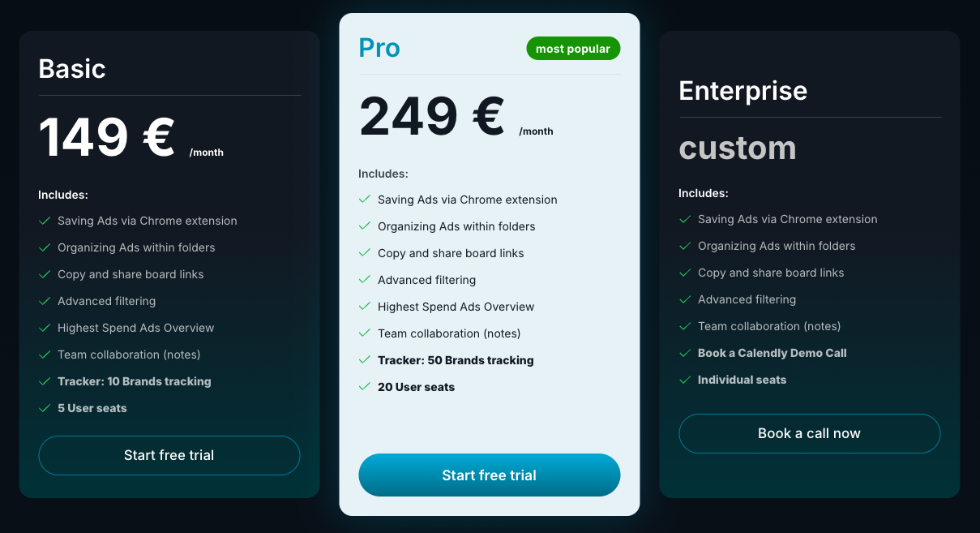The width and height of the screenshot is (980, 533).
Task: Select the Basic plan heading
Action: click(72, 69)
